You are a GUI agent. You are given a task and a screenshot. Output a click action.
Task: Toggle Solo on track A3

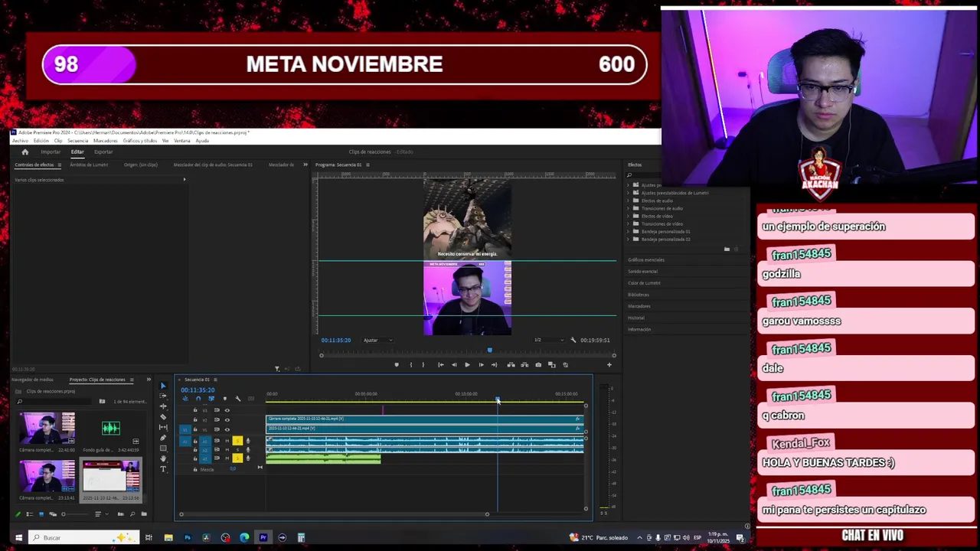[237, 458]
